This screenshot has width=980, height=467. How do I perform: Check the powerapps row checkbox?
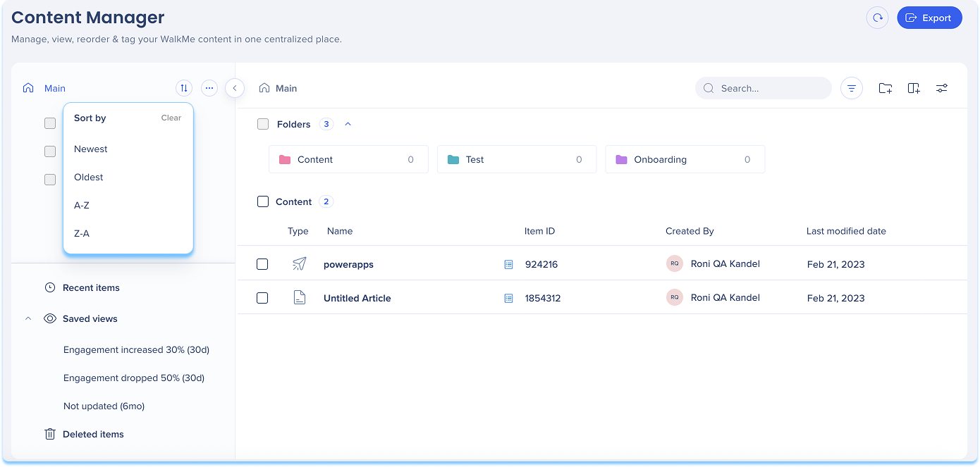coord(262,264)
